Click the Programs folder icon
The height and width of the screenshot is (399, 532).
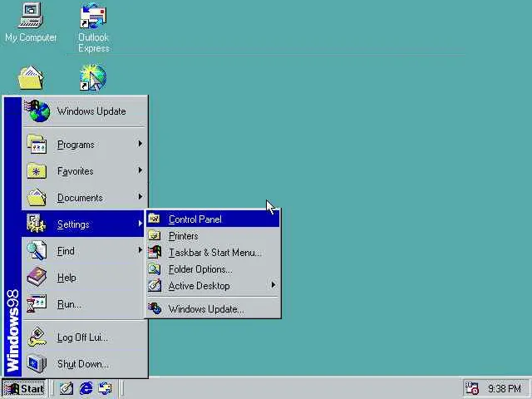tap(37, 145)
